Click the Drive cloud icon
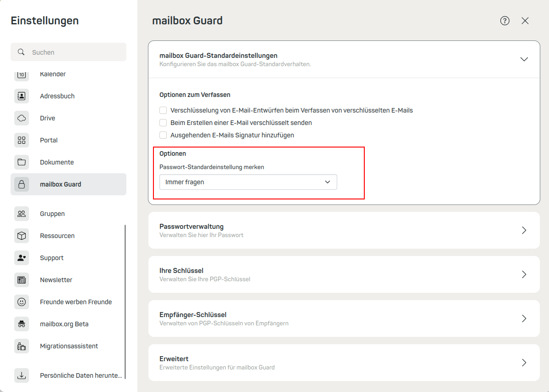The width and height of the screenshot is (549, 392). pyautogui.click(x=22, y=118)
